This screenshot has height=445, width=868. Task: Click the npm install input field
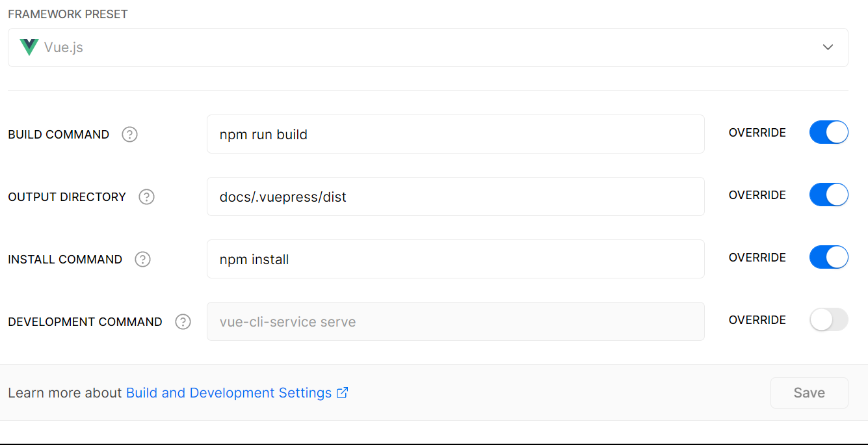455,260
